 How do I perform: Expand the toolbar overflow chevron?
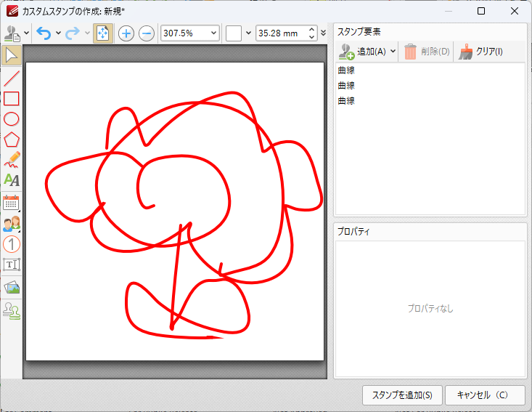click(324, 33)
